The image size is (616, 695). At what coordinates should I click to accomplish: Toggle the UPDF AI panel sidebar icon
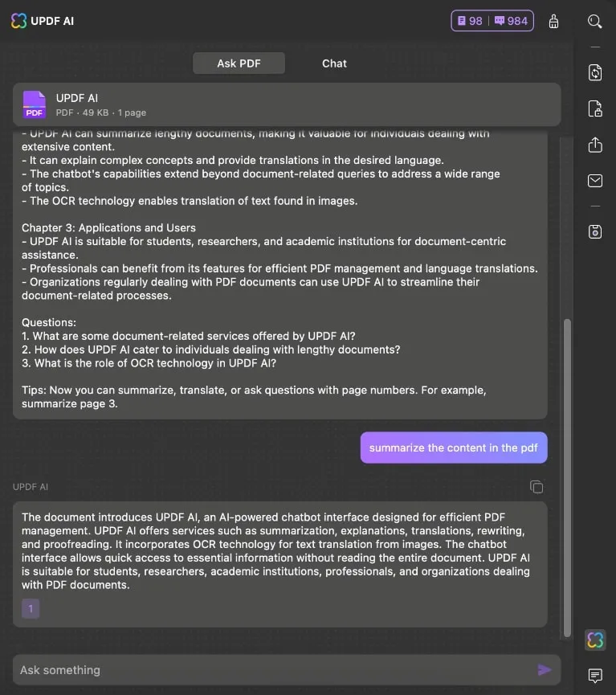[x=595, y=640]
